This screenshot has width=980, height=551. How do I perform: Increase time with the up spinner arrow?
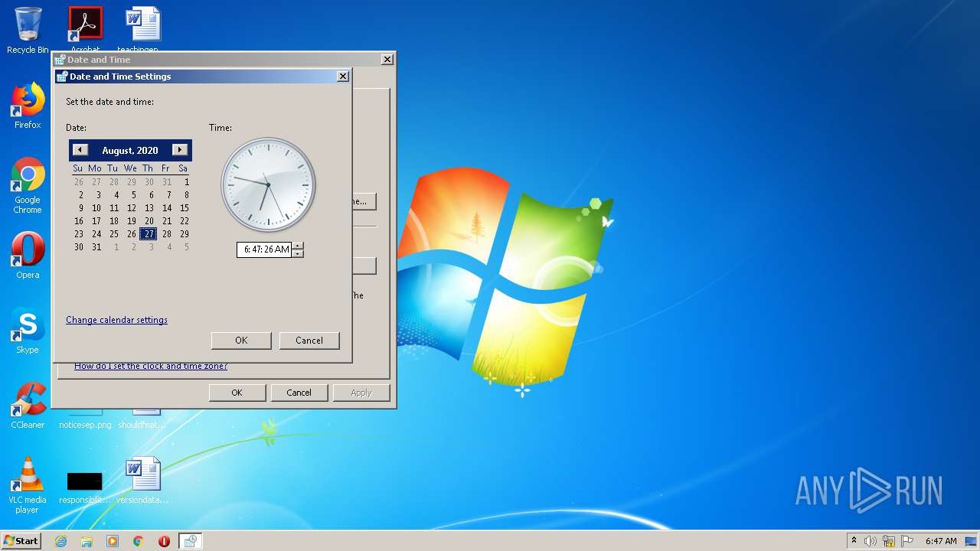point(298,246)
